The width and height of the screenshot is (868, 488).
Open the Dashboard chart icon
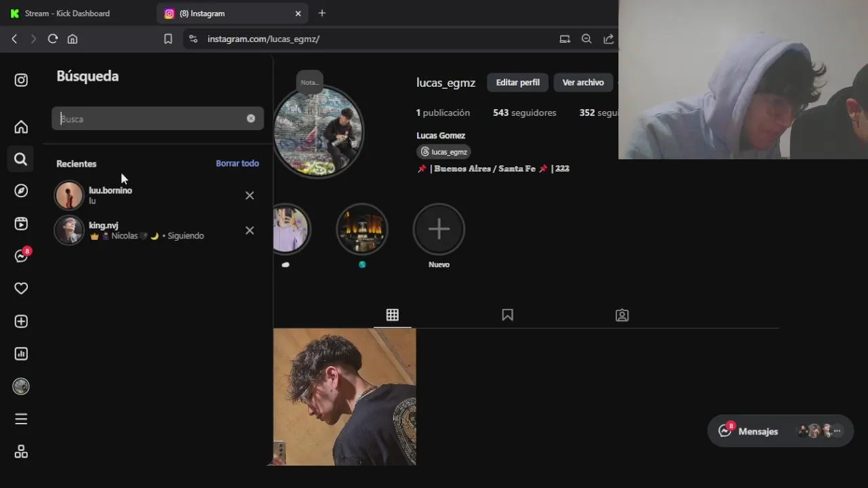[21, 354]
